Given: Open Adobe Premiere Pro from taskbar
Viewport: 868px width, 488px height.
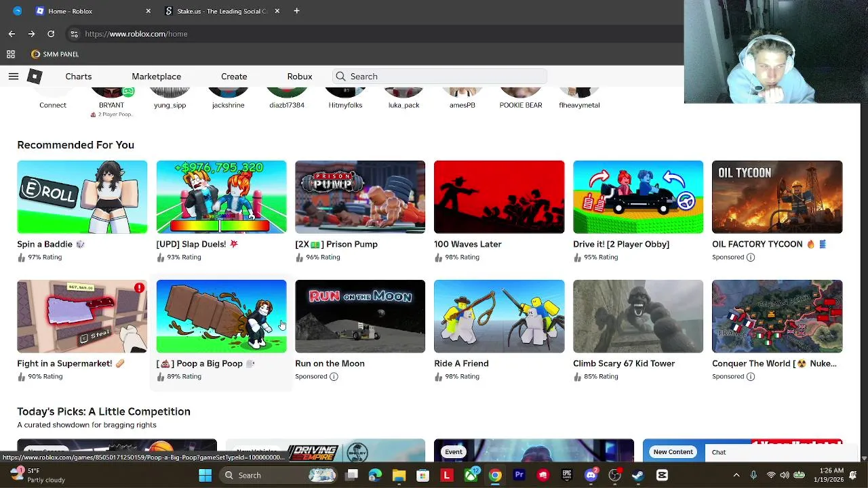Looking at the screenshot, I should [519, 475].
